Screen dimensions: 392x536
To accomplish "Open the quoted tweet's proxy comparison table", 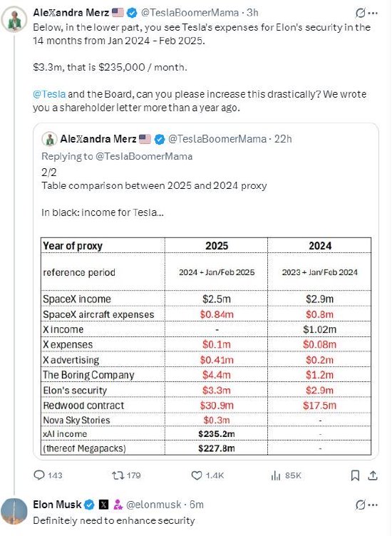I will coord(206,346).
